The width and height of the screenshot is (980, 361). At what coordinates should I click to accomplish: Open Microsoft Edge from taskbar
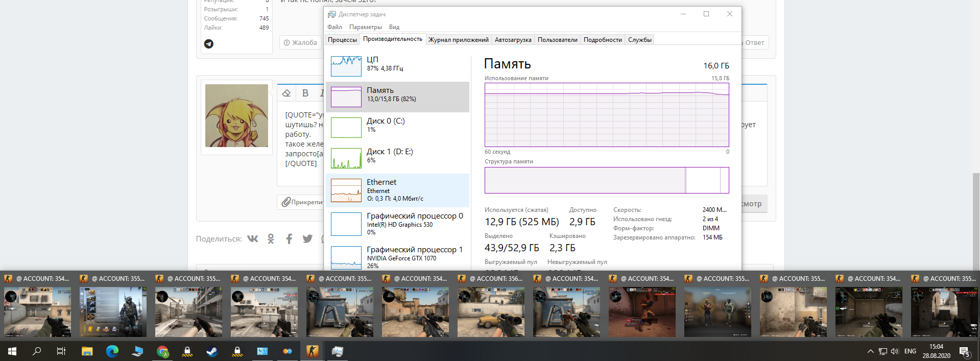click(x=112, y=351)
